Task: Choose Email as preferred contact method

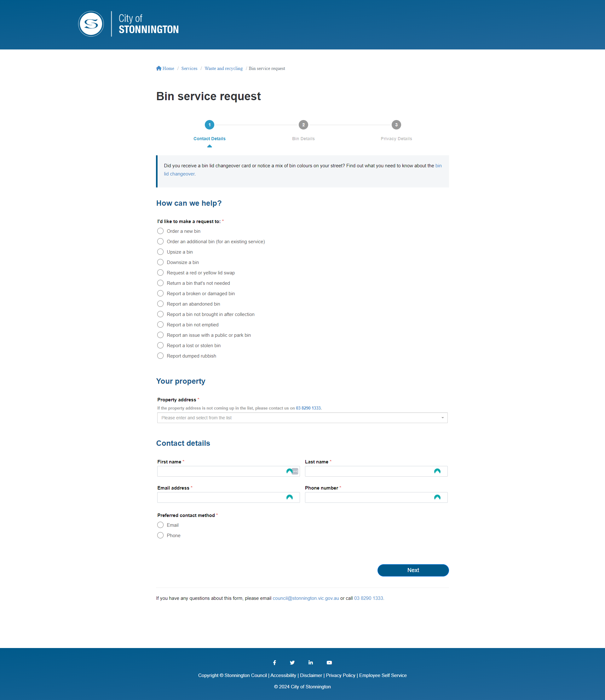Action: pyautogui.click(x=160, y=525)
